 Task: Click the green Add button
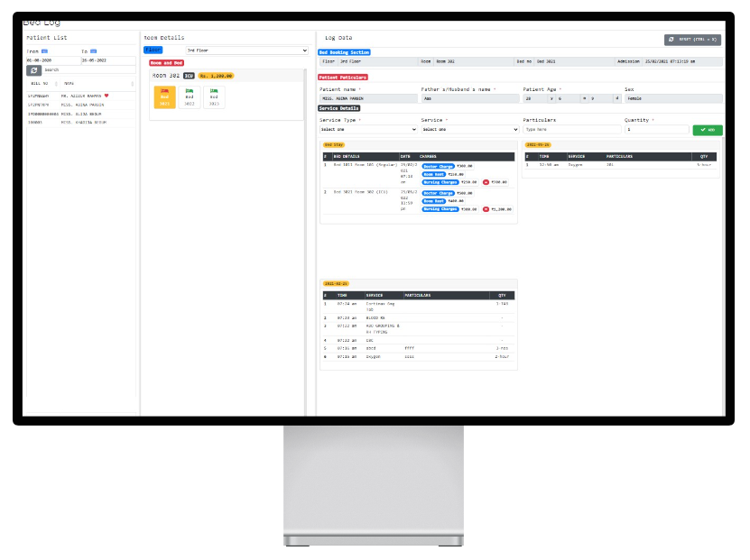(708, 130)
